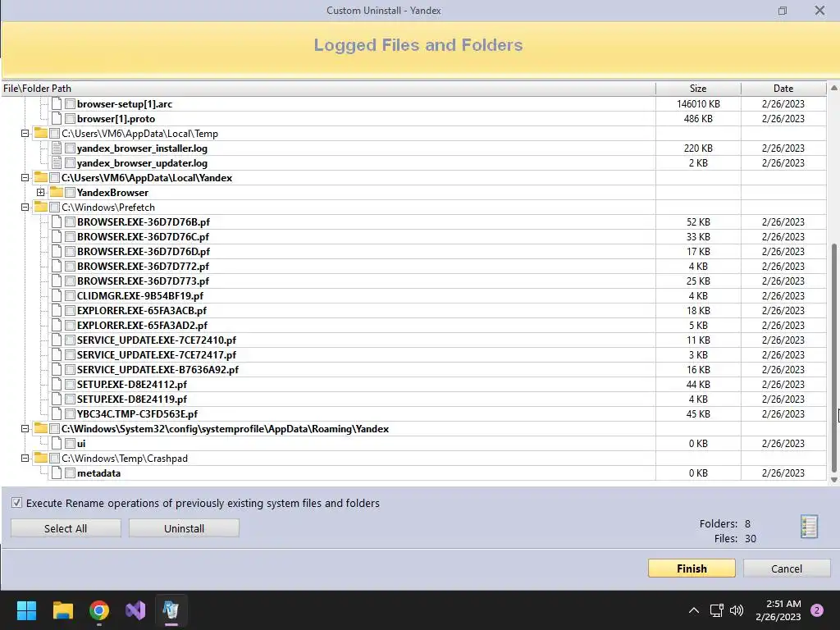
Task: Select the BROWSER.EXE-36D7D772.pf file name
Action: tap(143, 267)
